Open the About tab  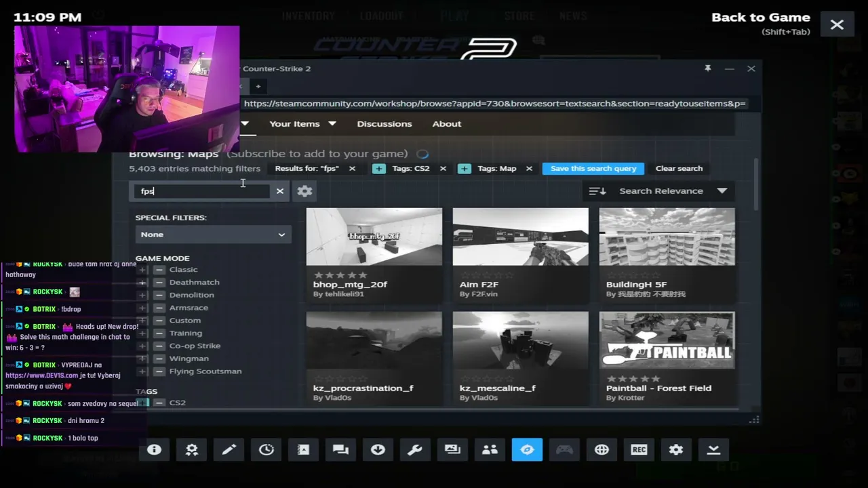(x=447, y=124)
